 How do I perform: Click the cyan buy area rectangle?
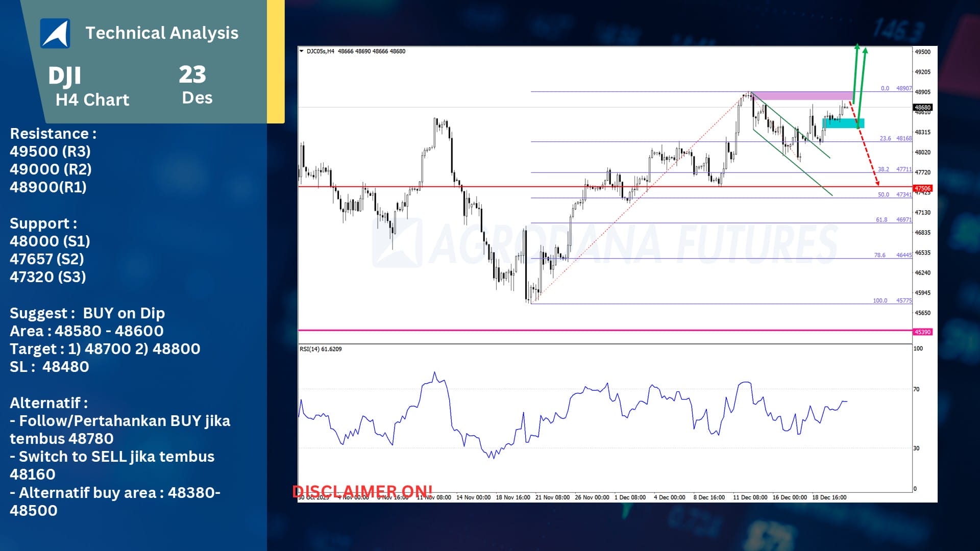(x=843, y=123)
